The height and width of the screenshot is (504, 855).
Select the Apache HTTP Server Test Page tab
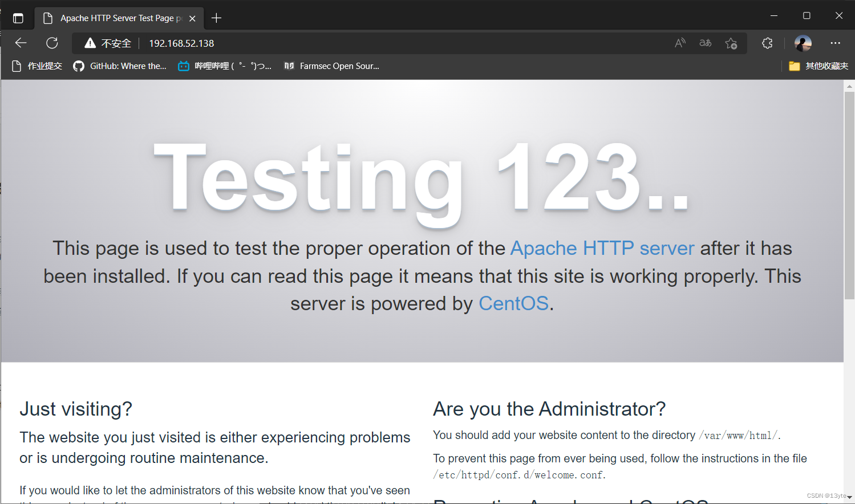click(120, 18)
